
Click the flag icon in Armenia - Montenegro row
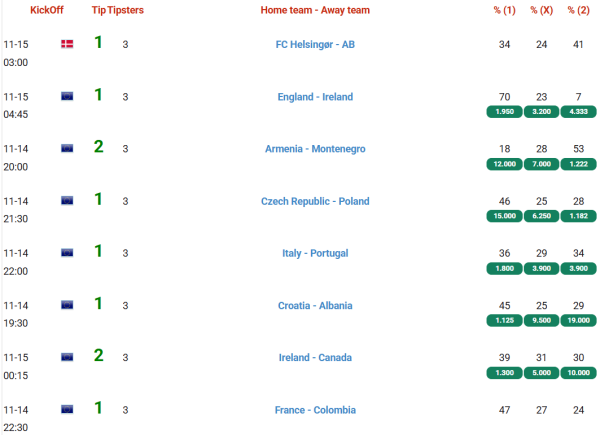pos(67,148)
